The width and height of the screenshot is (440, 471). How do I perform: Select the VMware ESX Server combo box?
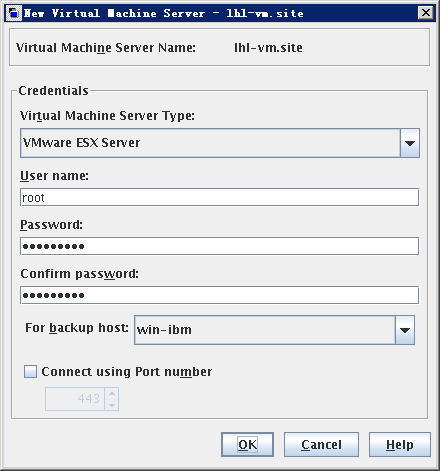coord(220,143)
